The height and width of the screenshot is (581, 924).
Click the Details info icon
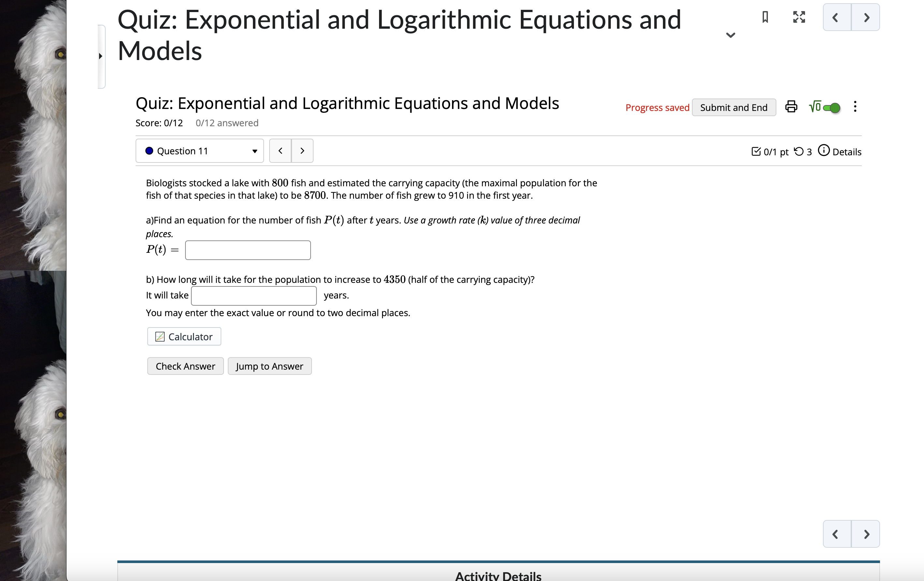click(824, 150)
